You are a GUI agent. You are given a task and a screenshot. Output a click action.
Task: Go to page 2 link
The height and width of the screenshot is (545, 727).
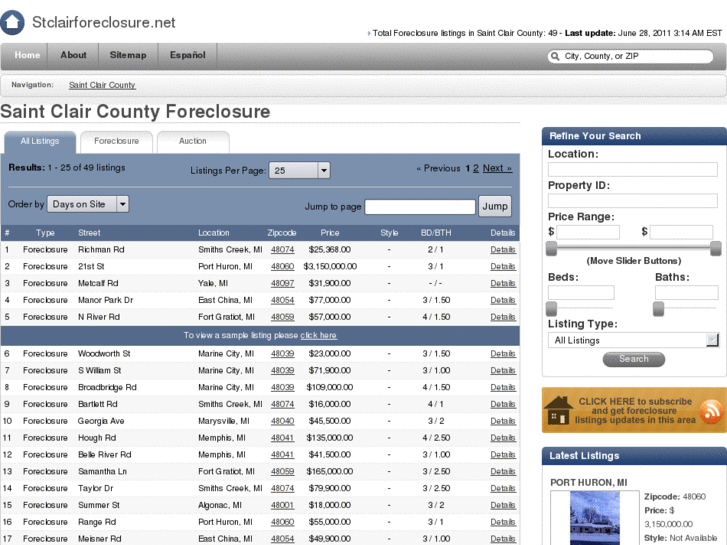476,168
